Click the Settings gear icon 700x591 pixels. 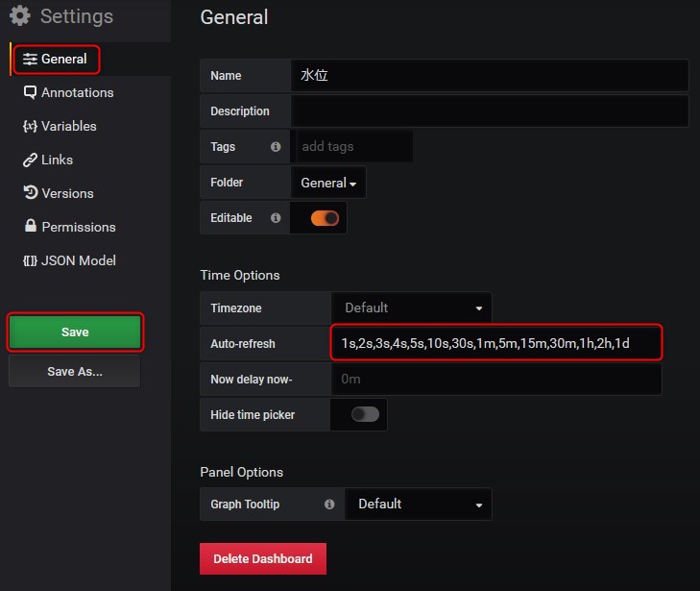click(x=19, y=16)
